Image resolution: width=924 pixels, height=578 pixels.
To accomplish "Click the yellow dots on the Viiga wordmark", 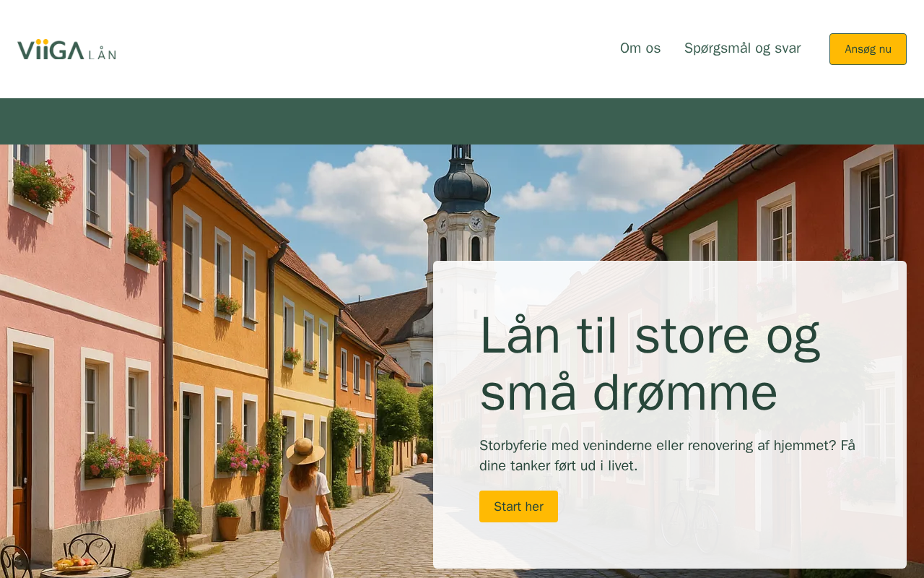I will [x=43, y=42].
